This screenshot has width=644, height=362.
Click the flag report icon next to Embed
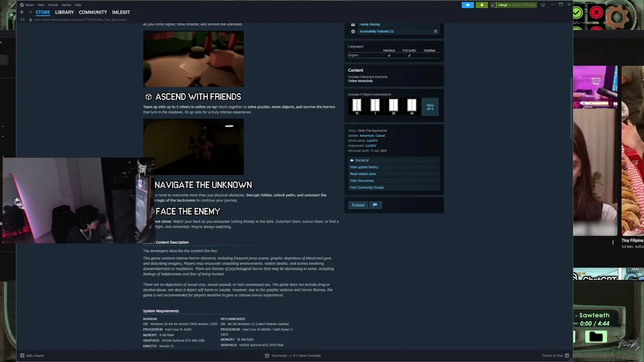(375, 205)
